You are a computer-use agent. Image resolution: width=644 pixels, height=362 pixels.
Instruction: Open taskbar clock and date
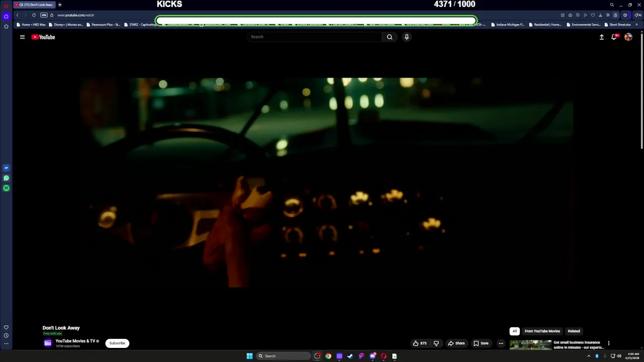pyautogui.click(x=633, y=356)
